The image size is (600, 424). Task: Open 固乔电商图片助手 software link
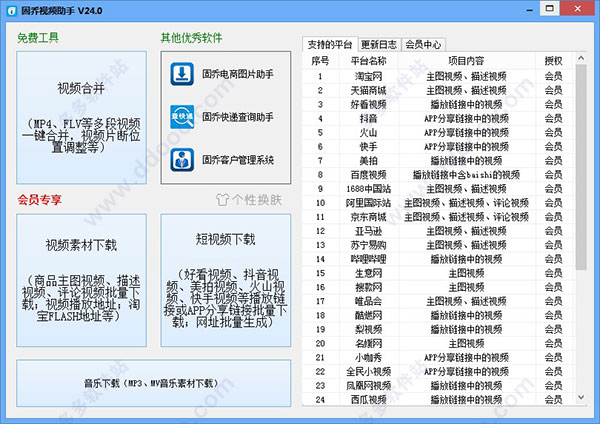pos(238,74)
